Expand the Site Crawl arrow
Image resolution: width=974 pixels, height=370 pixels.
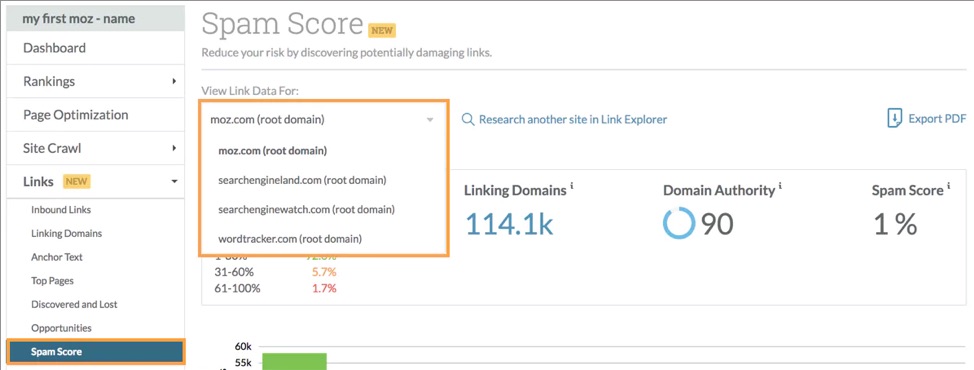click(x=174, y=148)
